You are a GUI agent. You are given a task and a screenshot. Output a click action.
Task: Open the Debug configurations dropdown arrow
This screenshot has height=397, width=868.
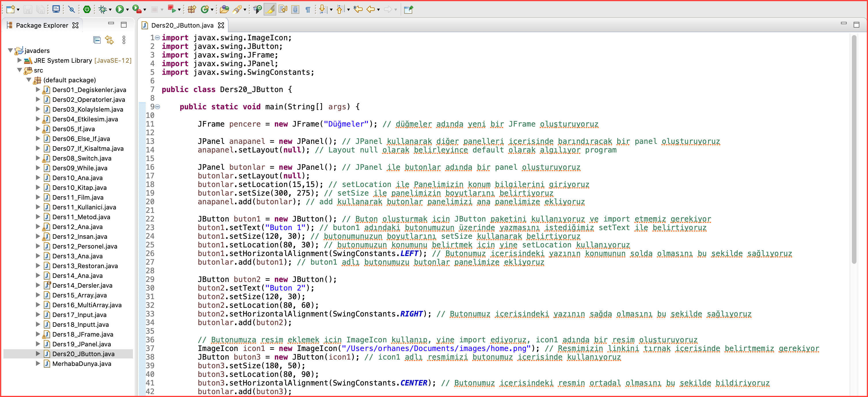(110, 10)
